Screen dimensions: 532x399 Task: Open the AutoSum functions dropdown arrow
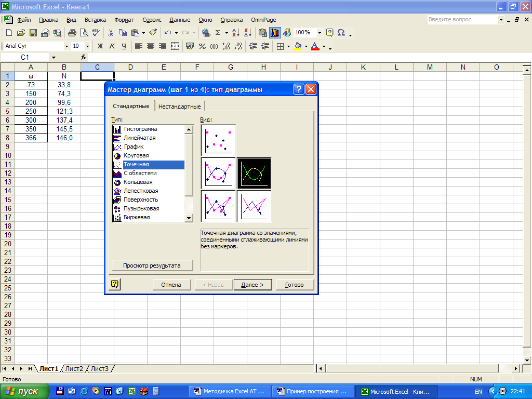coord(227,33)
